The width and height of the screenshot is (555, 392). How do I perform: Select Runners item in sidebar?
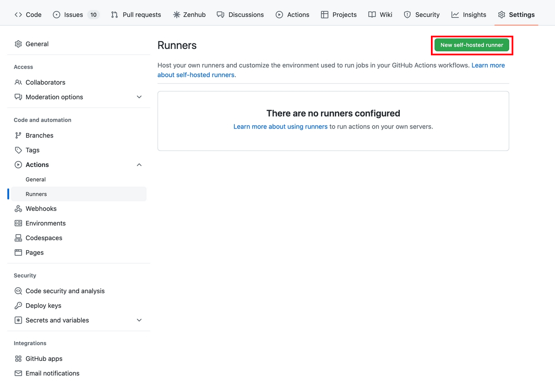pos(78,194)
